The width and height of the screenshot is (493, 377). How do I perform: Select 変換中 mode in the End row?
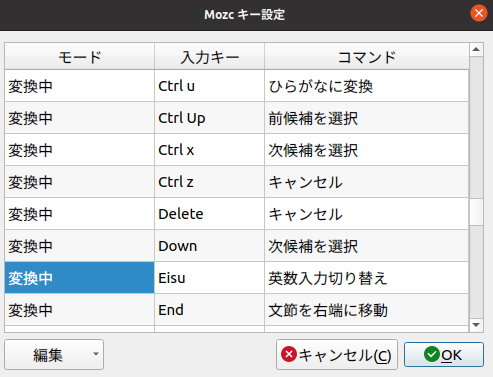click(x=80, y=310)
